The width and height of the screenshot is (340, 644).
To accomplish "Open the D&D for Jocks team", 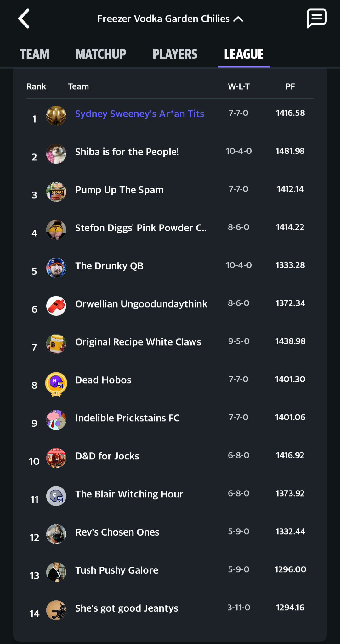I will point(107,456).
